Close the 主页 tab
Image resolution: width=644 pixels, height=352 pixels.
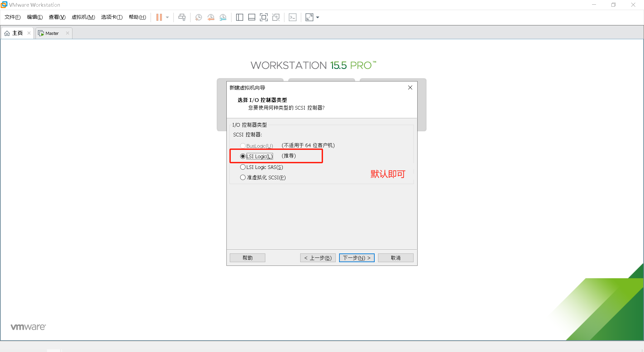(x=29, y=33)
